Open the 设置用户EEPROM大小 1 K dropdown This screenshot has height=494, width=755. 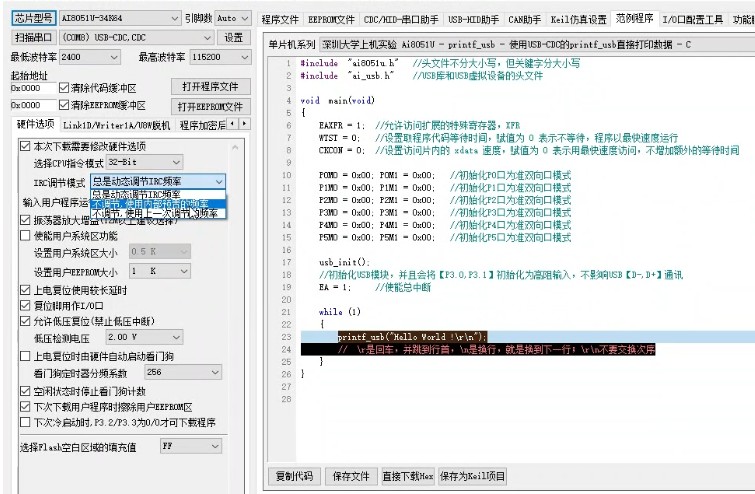[x=159, y=271]
